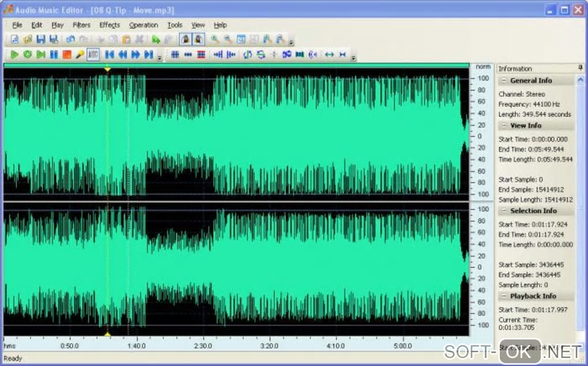Open the Operation menu
This screenshot has width=588, height=366.
coord(143,25)
